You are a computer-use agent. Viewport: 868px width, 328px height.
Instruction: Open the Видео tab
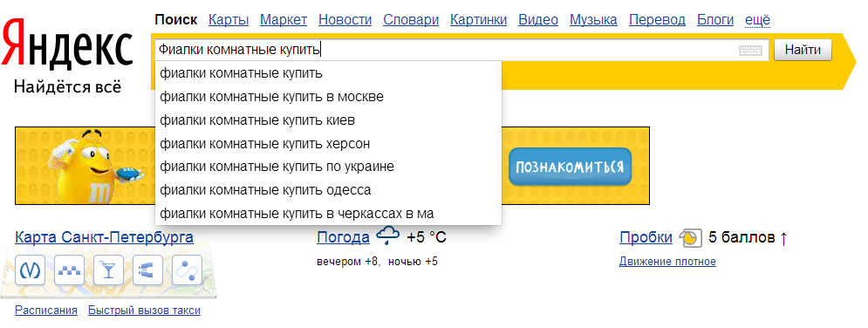click(538, 20)
